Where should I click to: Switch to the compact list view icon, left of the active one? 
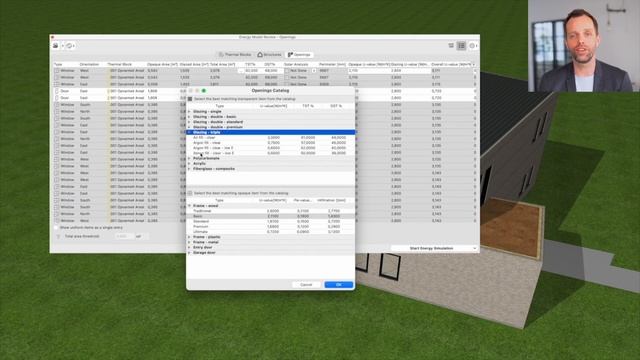tap(451, 46)
